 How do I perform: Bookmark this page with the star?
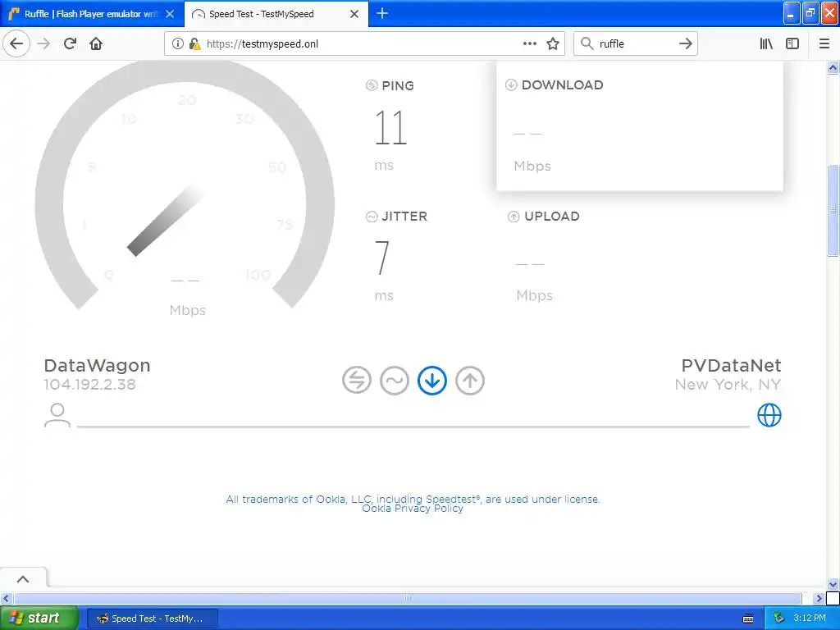[553, 43]
